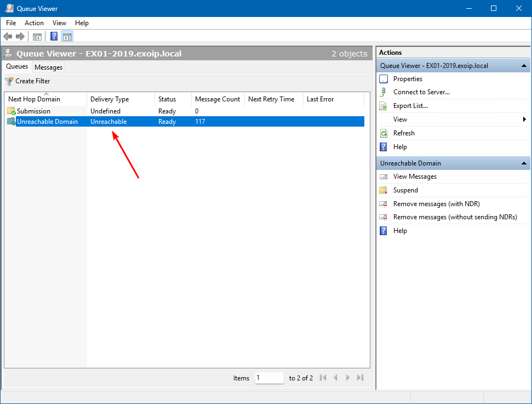Click the Undefined delivery type cell
This screenshot has width=532, height=404.
tap(105, 111)
